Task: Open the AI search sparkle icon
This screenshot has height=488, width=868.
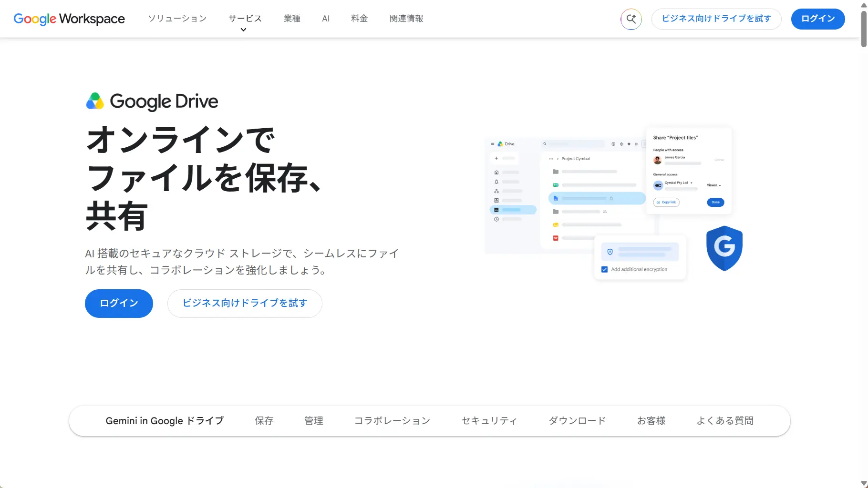Action: (x=631, y=19)
